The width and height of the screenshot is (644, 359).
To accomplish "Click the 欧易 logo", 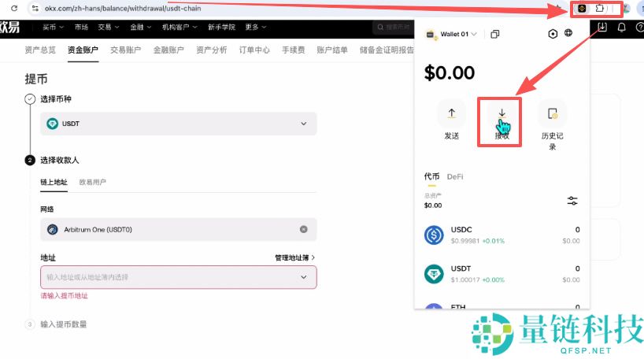I will point(9,27).
